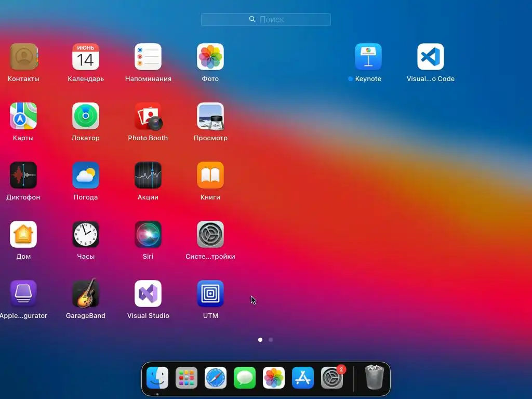Launch the Погода app
This screenshot has height=399, width=532.
pyautogui.click(x=86, y=175)
